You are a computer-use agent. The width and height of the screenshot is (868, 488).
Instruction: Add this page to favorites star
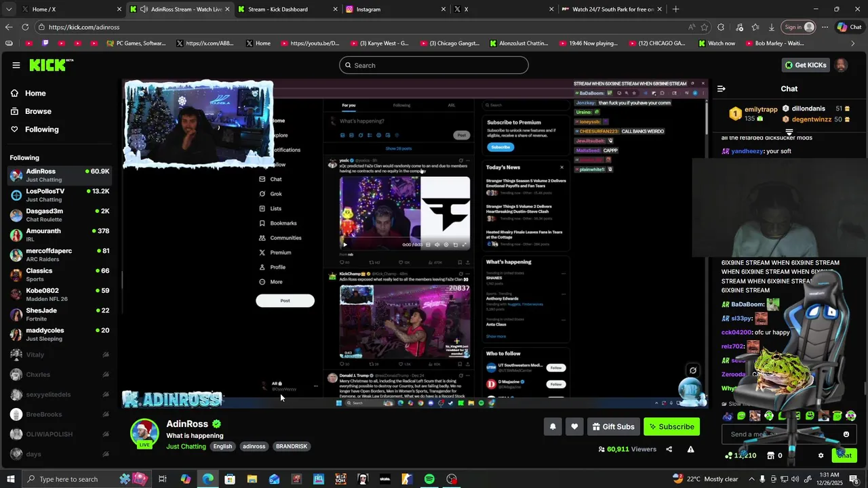pos(705,27)
